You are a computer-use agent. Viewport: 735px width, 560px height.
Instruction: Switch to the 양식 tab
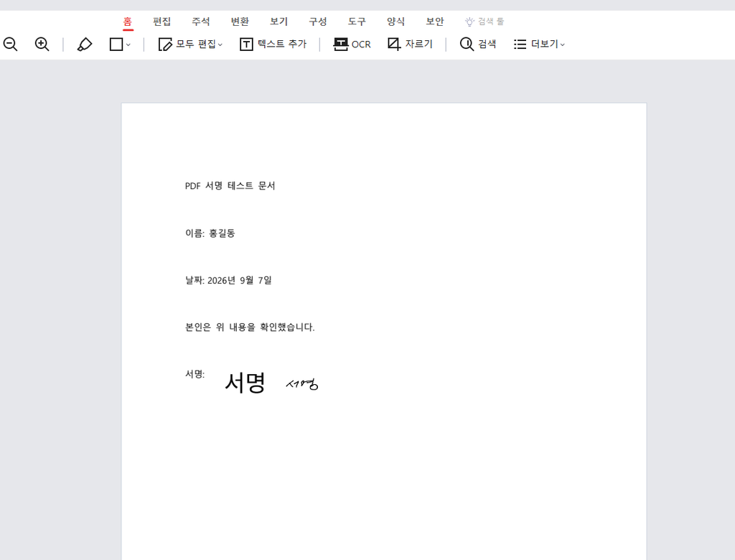tap(395, 22)
